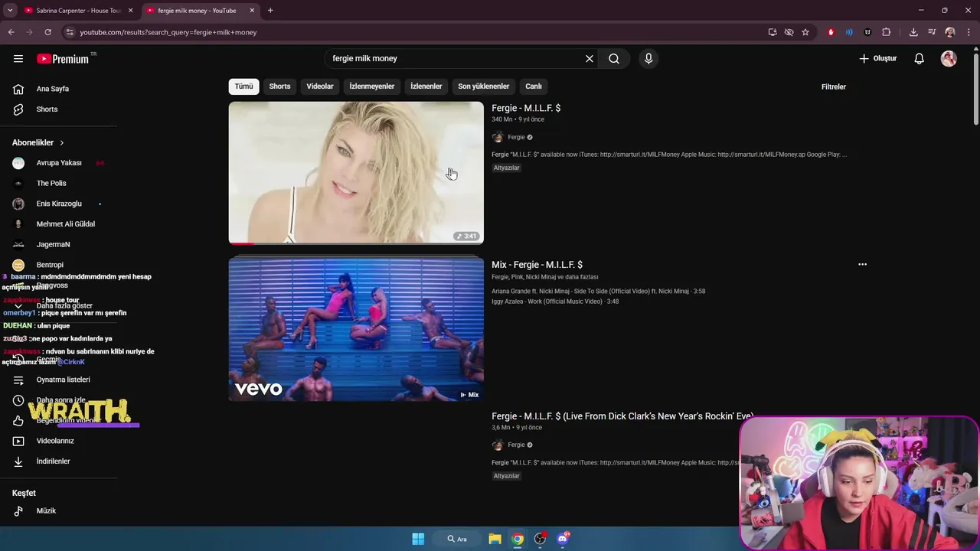
Task: Open Iggy Azalea Work entry
Action: pyautogui.click(x=555, y=302)
